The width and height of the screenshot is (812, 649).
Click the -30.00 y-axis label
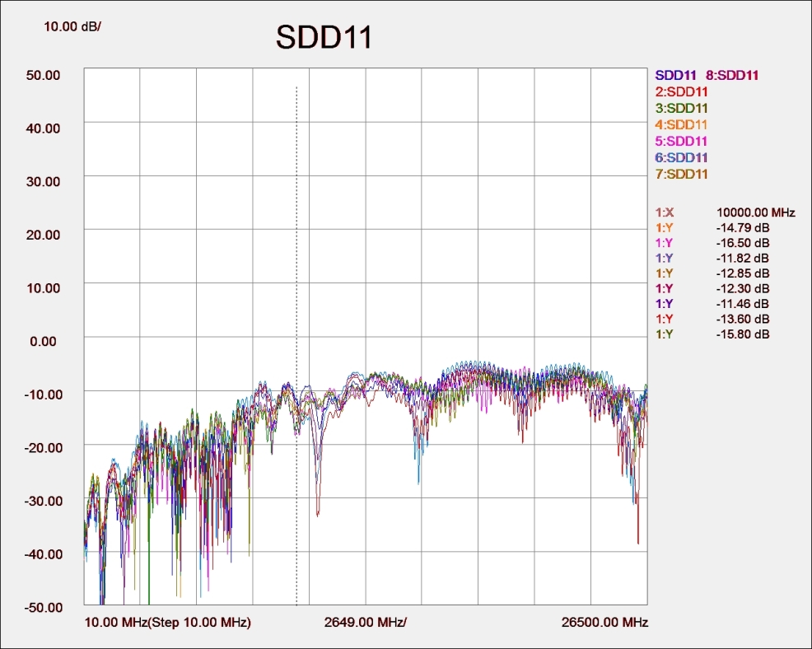43,501
